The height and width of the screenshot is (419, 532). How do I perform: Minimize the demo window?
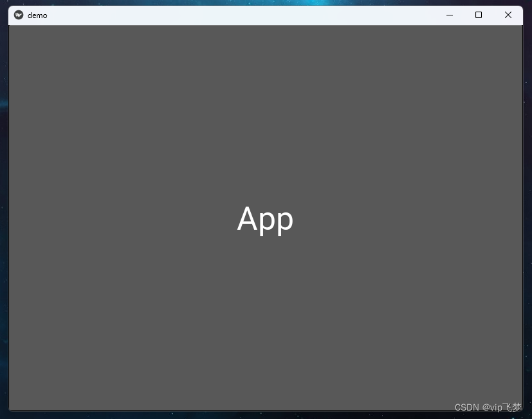pyautogui.click(x=450, y=15)
